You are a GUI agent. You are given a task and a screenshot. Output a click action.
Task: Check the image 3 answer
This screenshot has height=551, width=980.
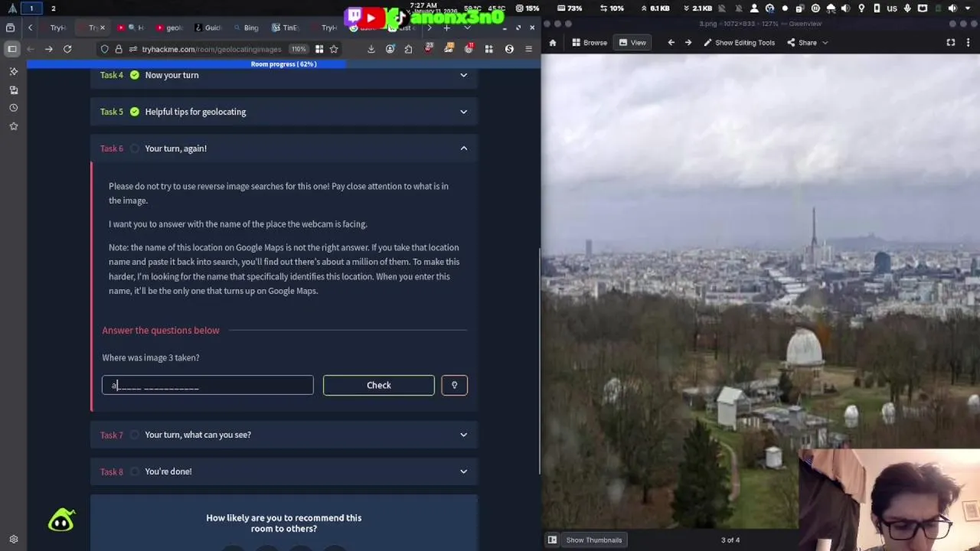click(378, 385)
